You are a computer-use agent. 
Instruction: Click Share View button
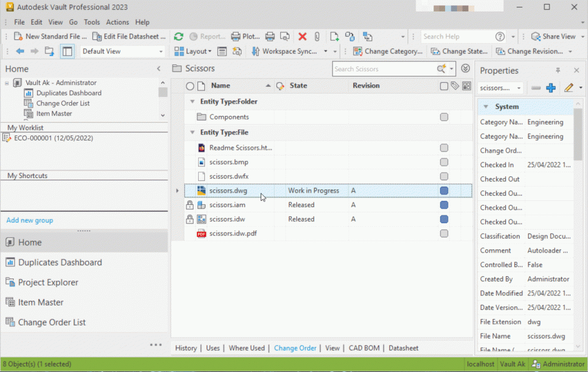click(x=554, y=36)
